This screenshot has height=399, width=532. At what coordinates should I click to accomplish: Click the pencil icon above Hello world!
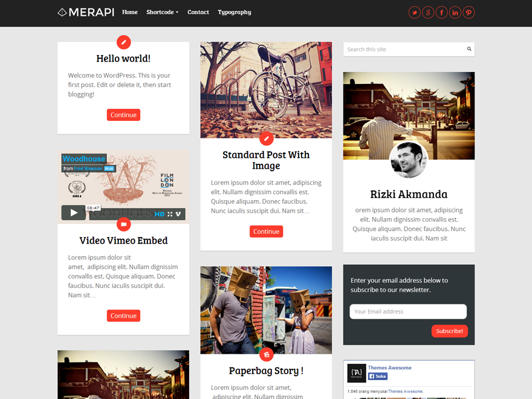tap(123, 42)
